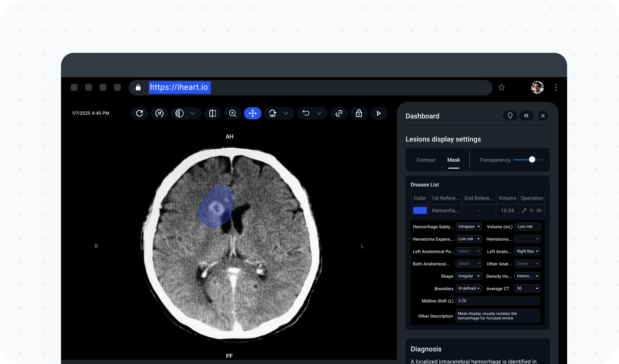Screen dimensions: 619x364
Task: Delete the hemorrhage row with X icon
Action: pyautogui.click(x=532, y=211)
